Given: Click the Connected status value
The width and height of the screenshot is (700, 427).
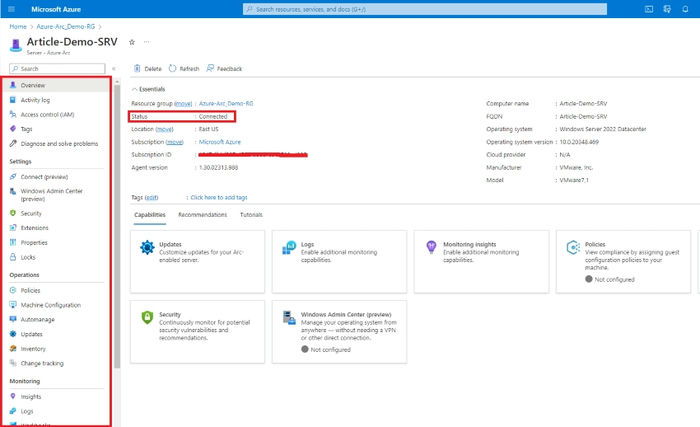Looking at the screenshot, I should click(213, 117).
